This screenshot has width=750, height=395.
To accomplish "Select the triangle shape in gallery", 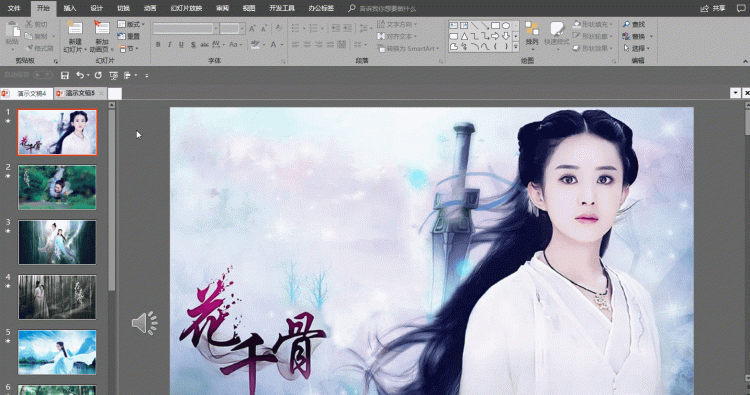I will [464, 36].
